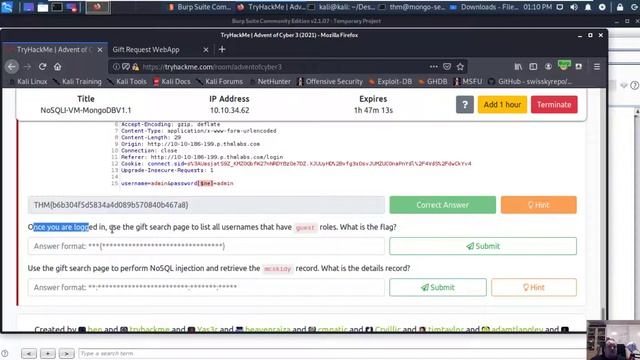Screen dimensions: 640x360
Task: Toggle the Firefox sidebar icon
Action: click(533, 67)
